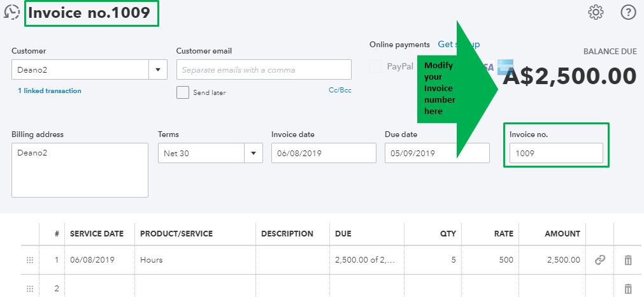Open the Terms dropdown arrow
The image size is (644, 297).
point(254,153)
